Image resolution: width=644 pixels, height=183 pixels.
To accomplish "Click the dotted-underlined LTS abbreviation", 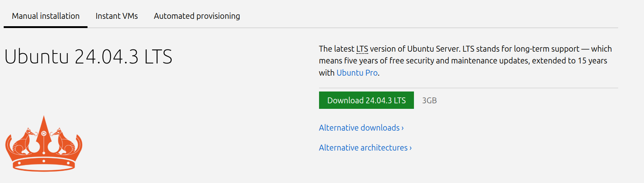I will pyautogui.click(x=362, y=49).
